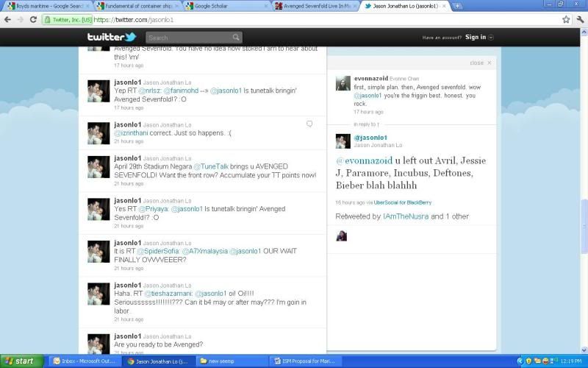Click the browser reload button

33,19
